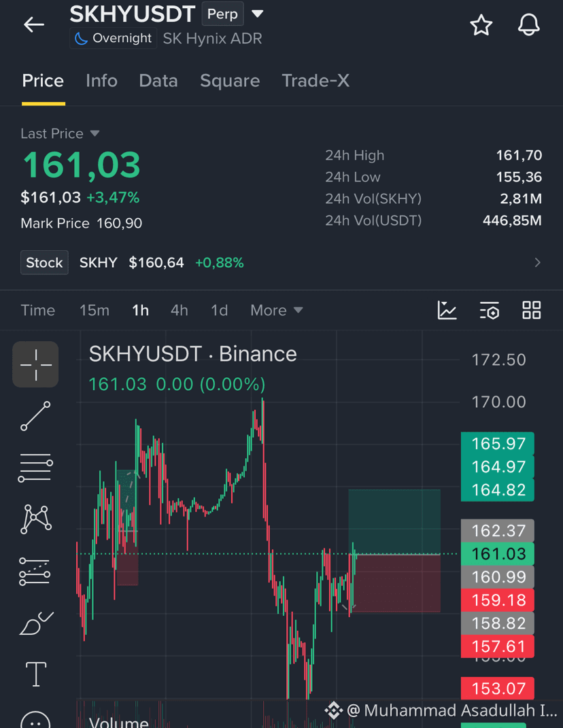
Task: Open the symbol switcher dropdown arrow
Action: coord(257,14)
